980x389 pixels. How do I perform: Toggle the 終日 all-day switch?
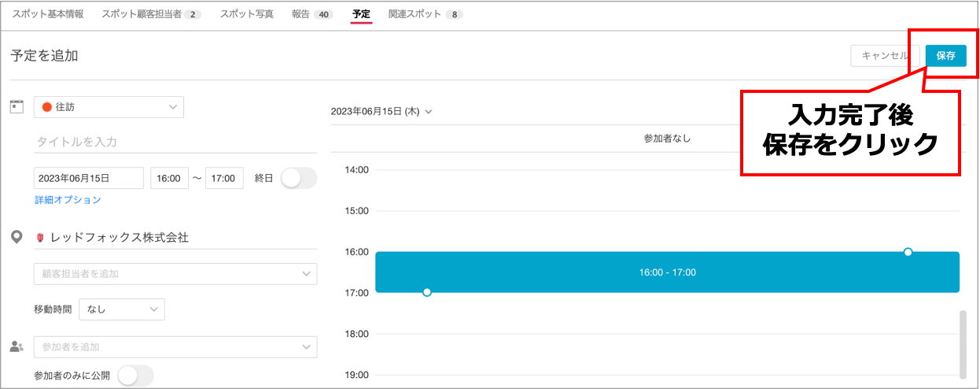point(299,179)
